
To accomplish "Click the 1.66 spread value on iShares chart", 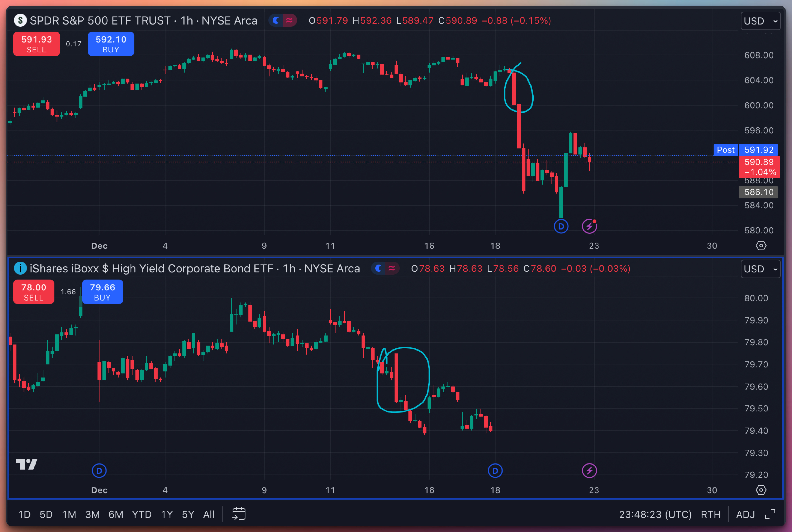I will 68,292.
